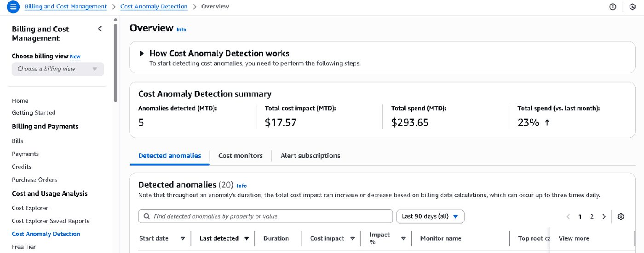Open Home in sidebar
The image size is (644, 253).
tap(20, 100)
